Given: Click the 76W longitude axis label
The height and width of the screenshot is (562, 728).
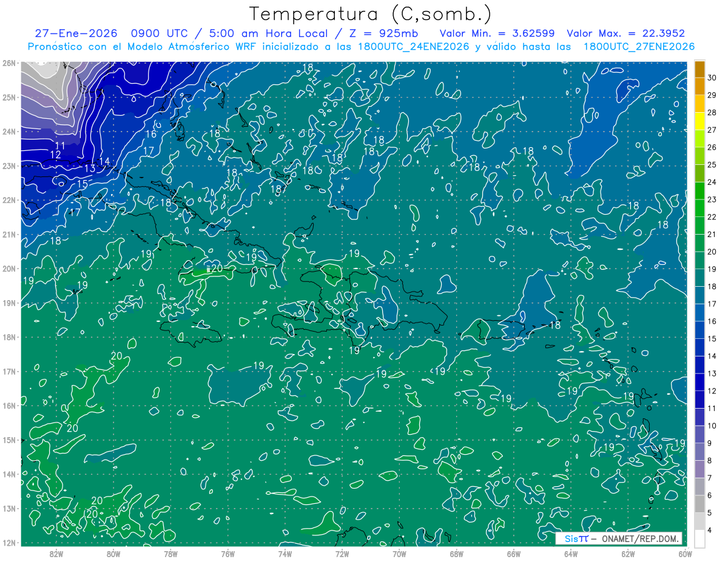Looking at the screenshot, I should pyautogui.click(x=227, y=555).
